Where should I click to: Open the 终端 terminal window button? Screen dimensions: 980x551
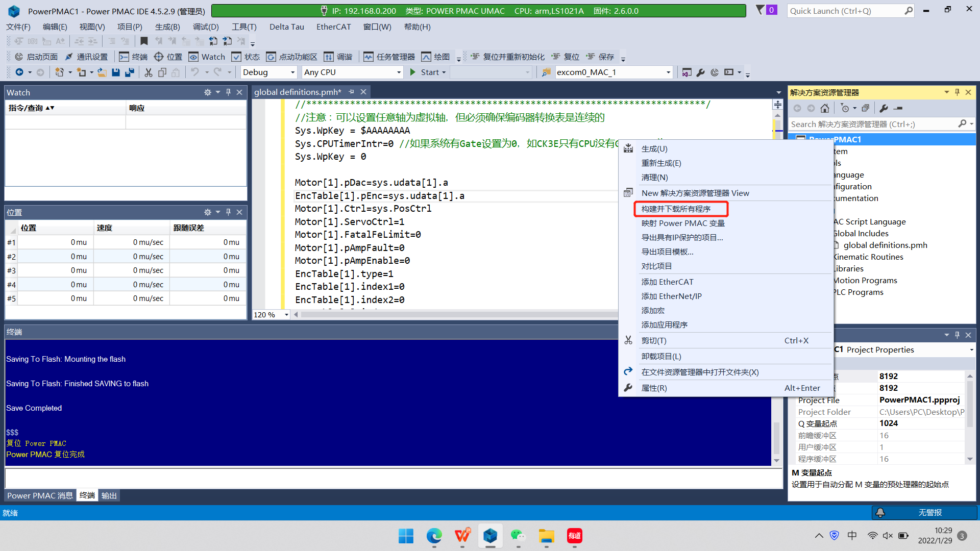click(133, 57)
